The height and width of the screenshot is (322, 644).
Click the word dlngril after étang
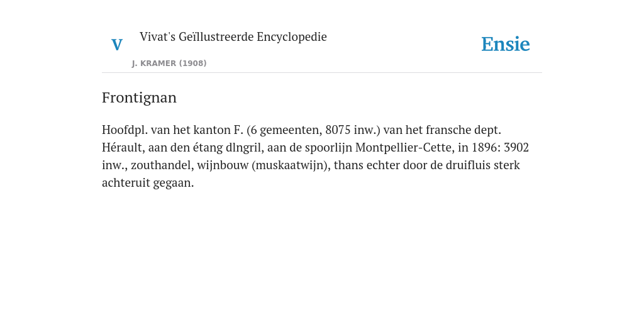(x=243, y=147)
